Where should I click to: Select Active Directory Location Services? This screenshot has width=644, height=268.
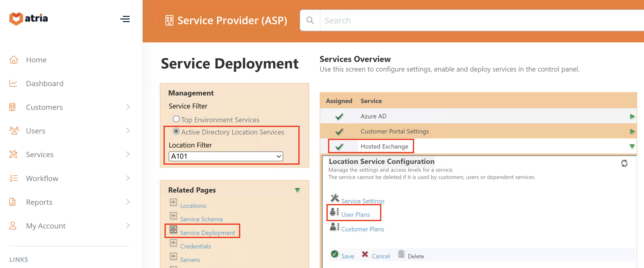click(176, 132)
